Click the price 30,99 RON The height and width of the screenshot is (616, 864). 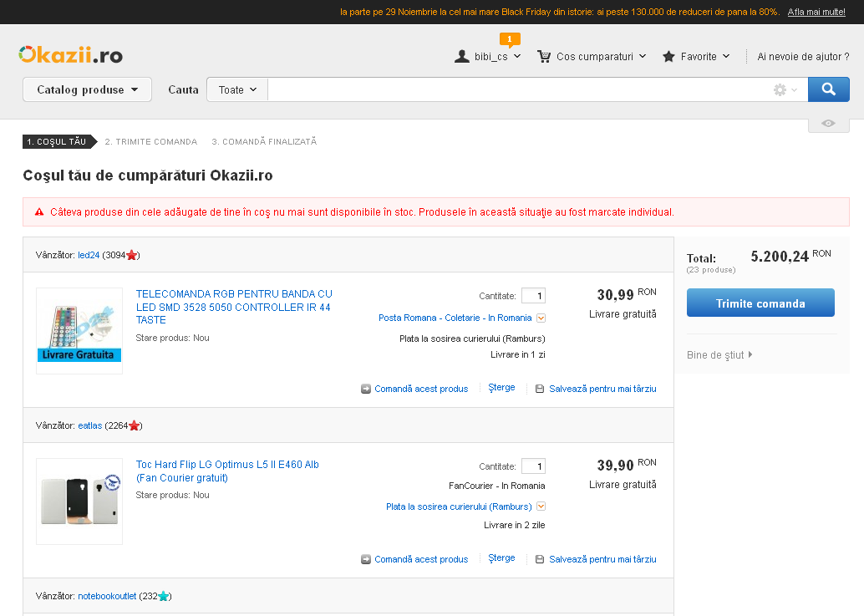627,294
